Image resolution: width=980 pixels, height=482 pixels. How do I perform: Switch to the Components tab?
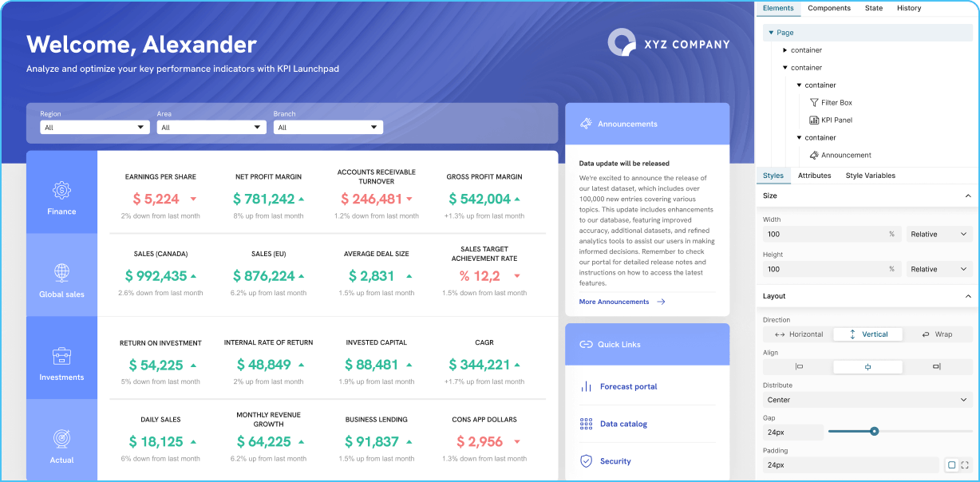pyautogui.click(x=829, y=8)
